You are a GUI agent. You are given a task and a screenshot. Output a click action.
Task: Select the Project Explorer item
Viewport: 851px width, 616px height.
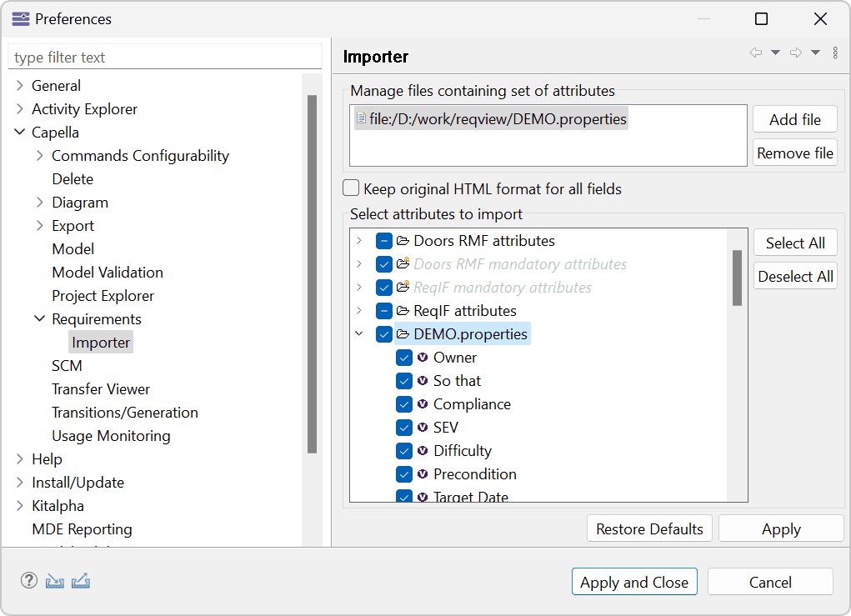coord(103,295)
